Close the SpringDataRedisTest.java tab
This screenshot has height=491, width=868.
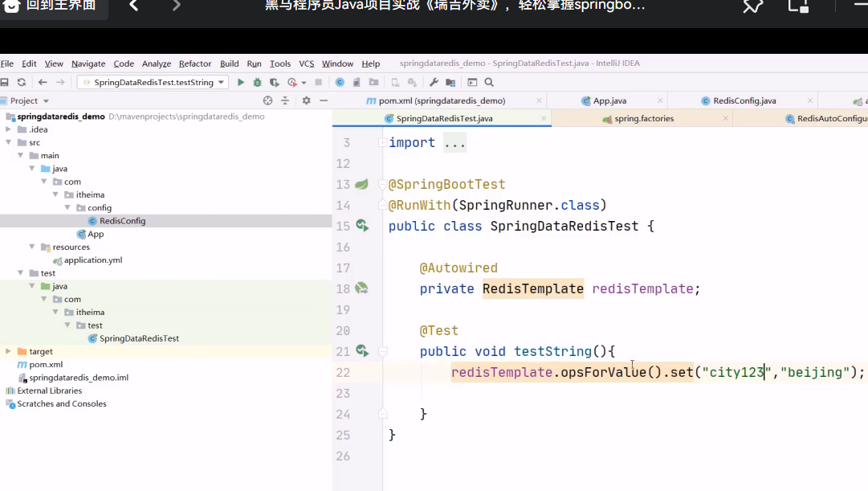point(544,118)
